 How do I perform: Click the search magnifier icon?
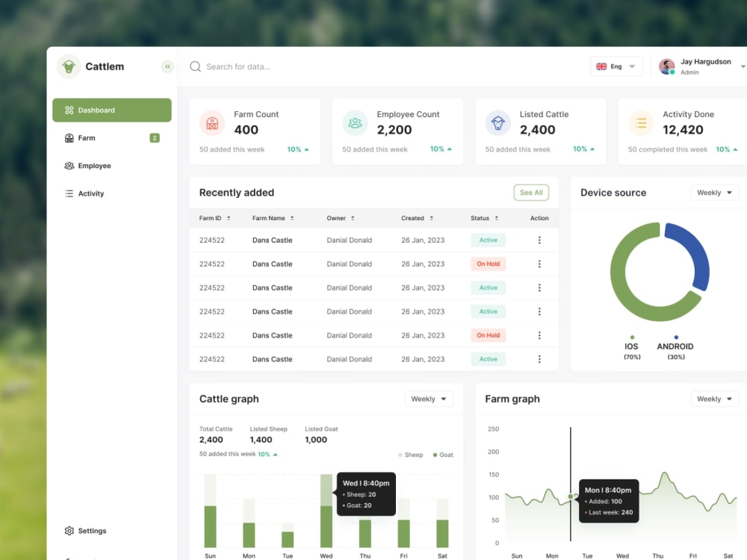195,66
